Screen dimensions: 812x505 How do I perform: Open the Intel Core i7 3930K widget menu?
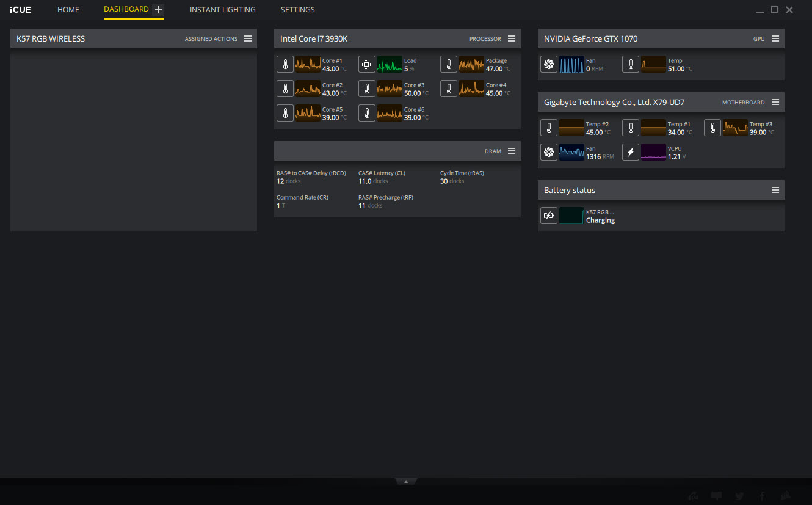[x=512, y=38]
